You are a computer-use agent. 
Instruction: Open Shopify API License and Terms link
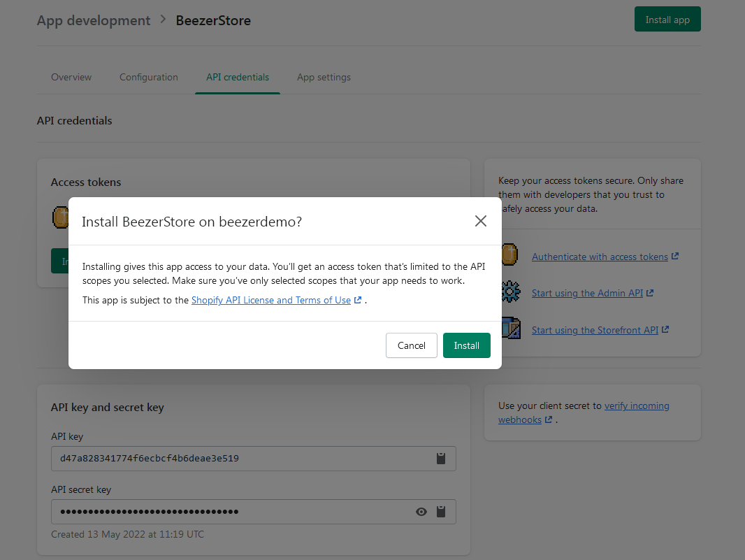tap(271, 300)
